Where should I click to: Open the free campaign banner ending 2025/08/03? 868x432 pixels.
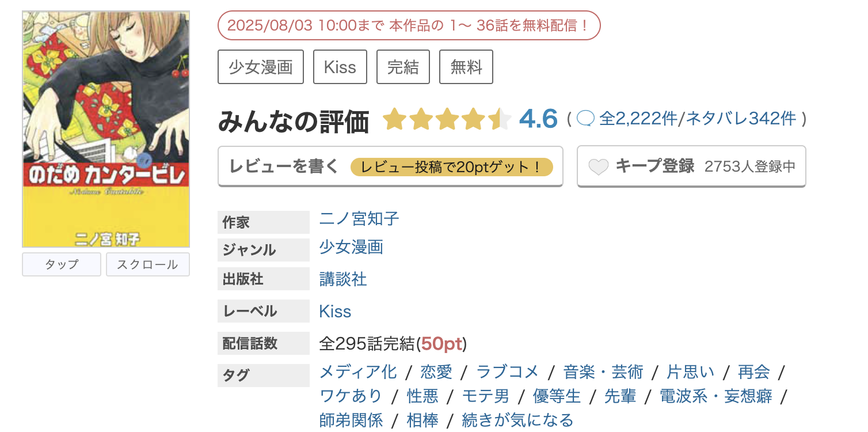pos(409,25)
